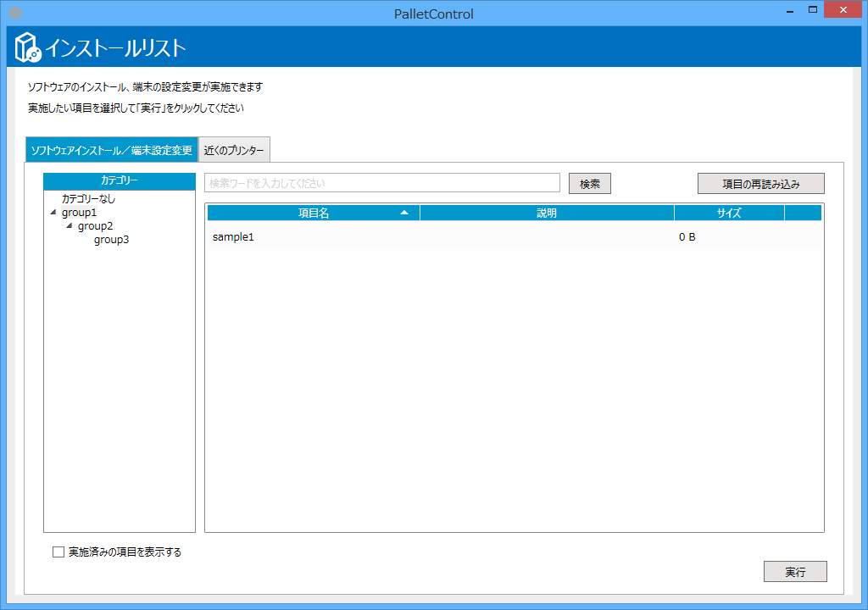Switch to ソフトウェアインストール／端末設定変更 tab

(x=112, y=149)
